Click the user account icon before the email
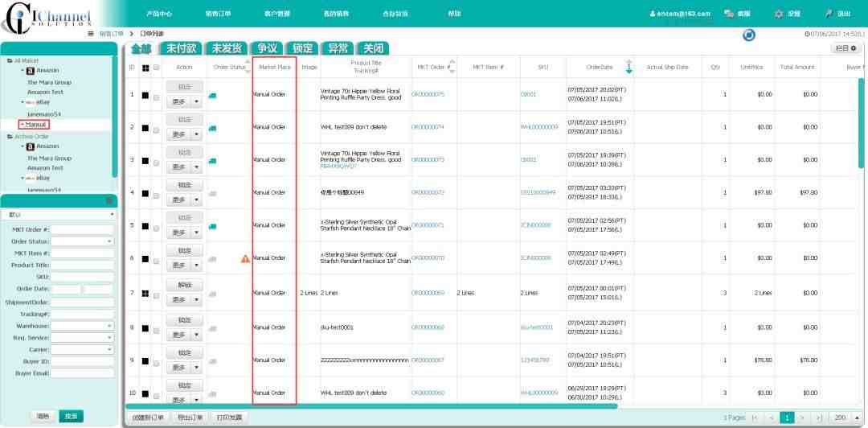The width and height of the screenshot is (868, 428). [x=653, y=14]
